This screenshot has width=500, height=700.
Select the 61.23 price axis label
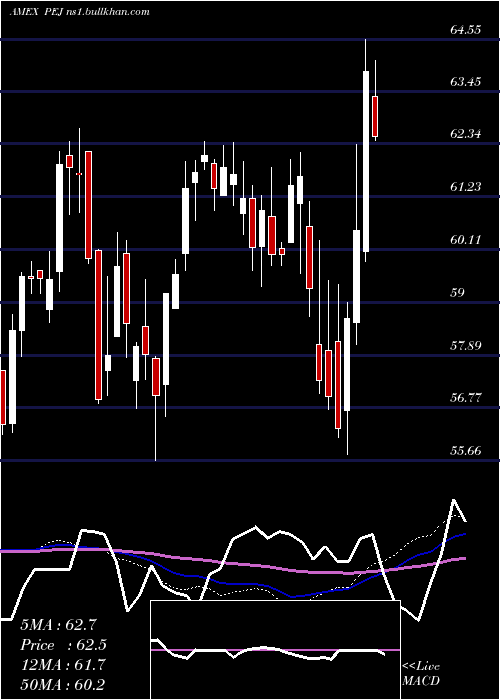click(x=466, y=187)
